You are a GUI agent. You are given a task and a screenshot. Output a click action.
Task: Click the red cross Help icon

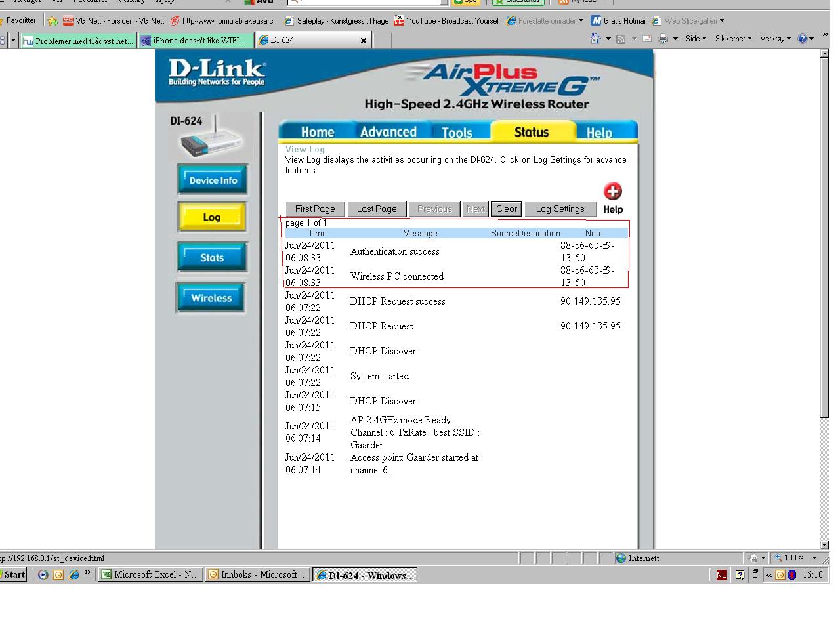(x=613, y=192)
